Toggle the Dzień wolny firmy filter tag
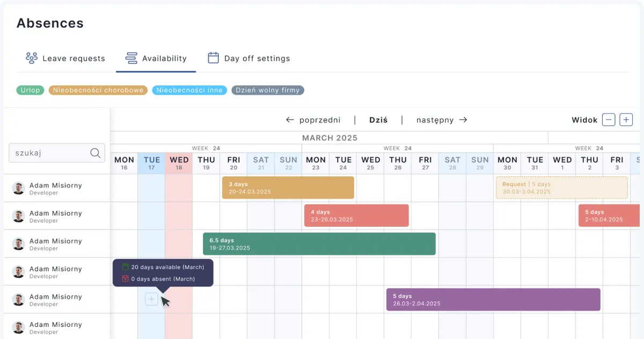Image resolution: width=644 pixels, height=339 pixels. coord(268,90)
